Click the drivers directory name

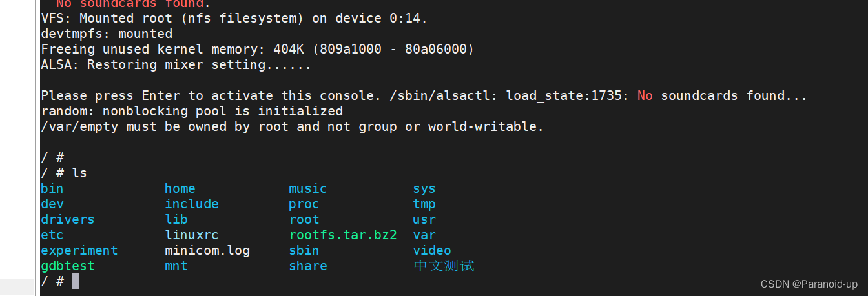click(x=67, y=219)
